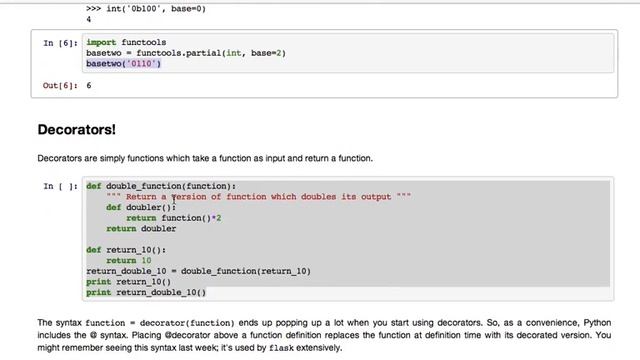640x360 pixels.
Task: Click the 'return function()*2' line
Action: click(174, 218)
